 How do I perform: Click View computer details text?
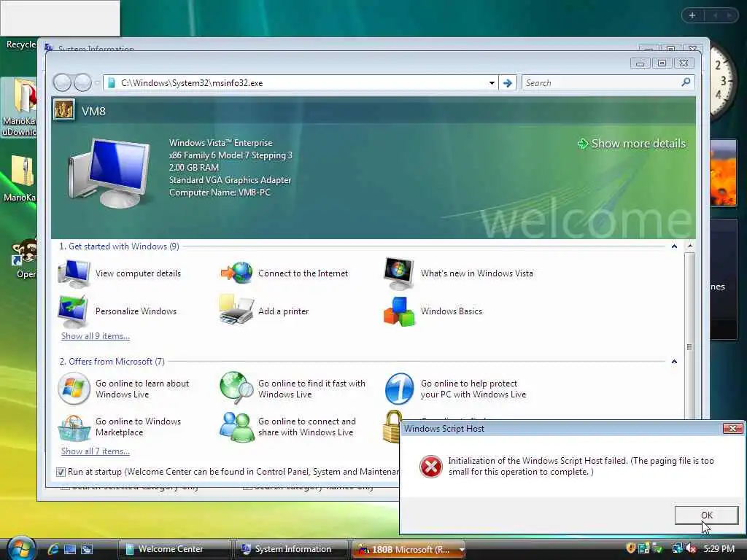point(138,273)
